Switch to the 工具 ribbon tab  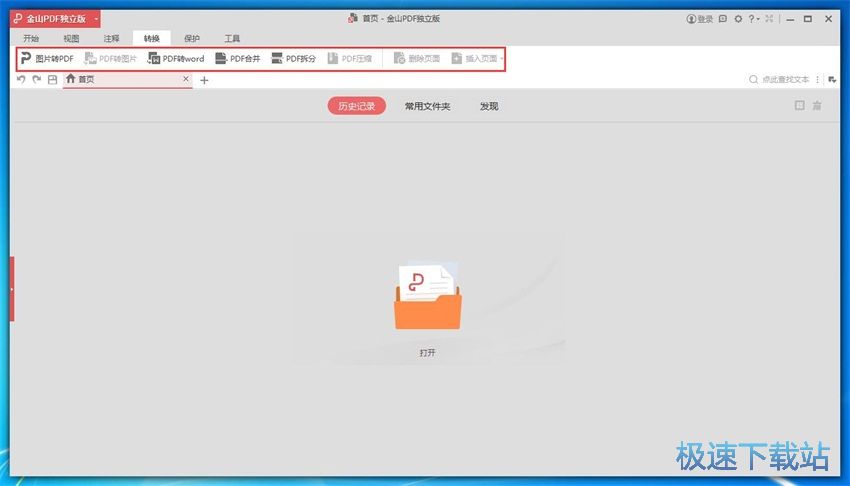232,38
